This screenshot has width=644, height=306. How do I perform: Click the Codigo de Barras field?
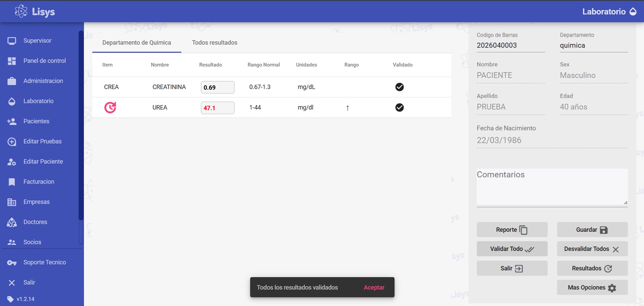pos(511,45)
